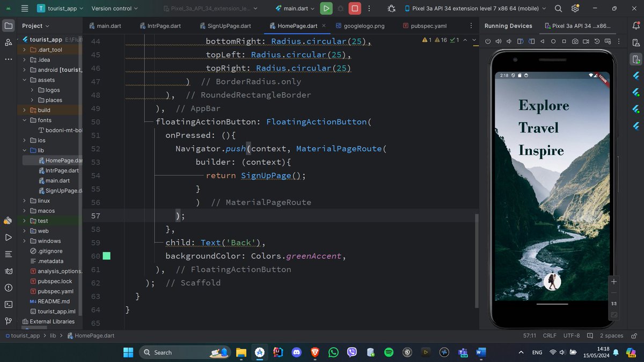This screenshot has height=362, width=644.
Task: Click emulator Volume Down icon
Action: [x=509, y=41]
